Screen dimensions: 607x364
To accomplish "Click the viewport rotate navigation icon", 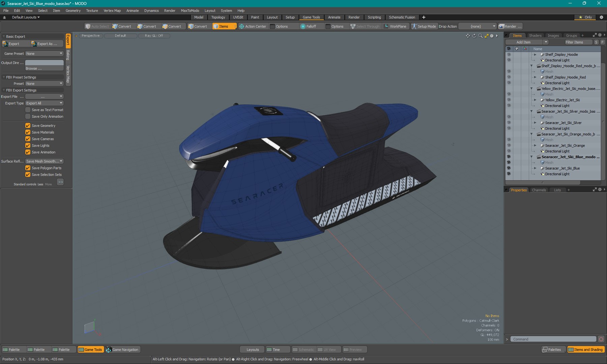I will click(474, 36).
